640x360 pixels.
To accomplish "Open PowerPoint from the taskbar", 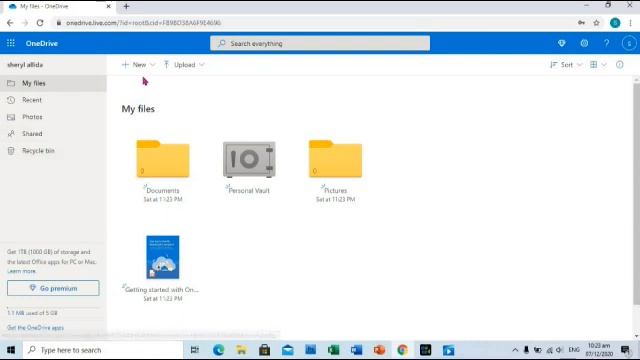I will coord(379,350).
